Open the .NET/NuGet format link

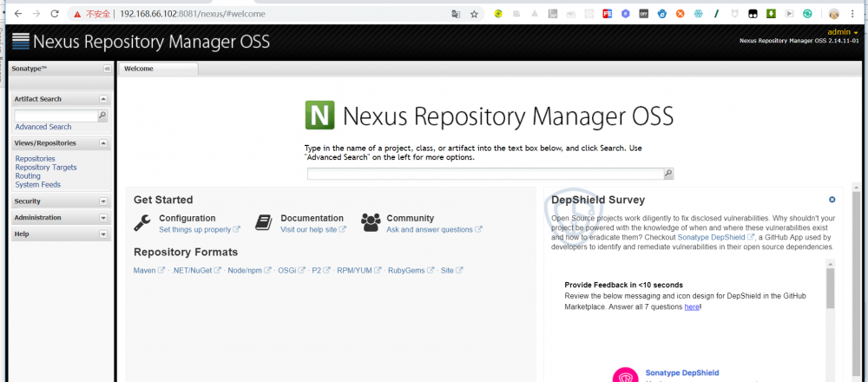point(196,271)
